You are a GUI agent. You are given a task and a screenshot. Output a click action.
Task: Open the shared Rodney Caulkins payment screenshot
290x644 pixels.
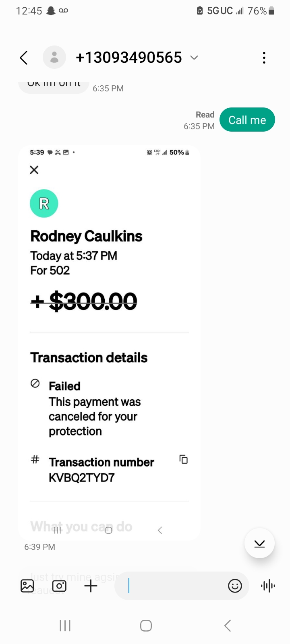pos(109,342)
